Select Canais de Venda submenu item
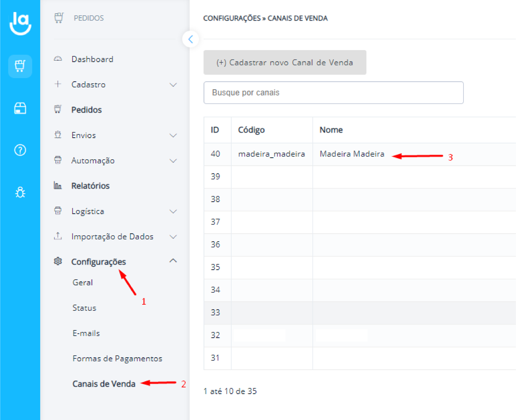Screen dimensions: 516x420 104,384
